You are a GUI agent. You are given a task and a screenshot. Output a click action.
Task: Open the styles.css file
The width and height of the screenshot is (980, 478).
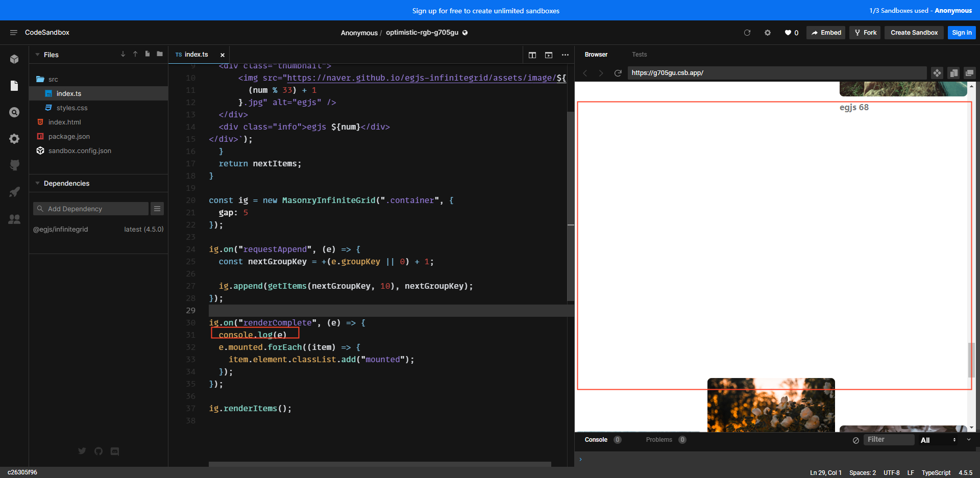point(71,108)
